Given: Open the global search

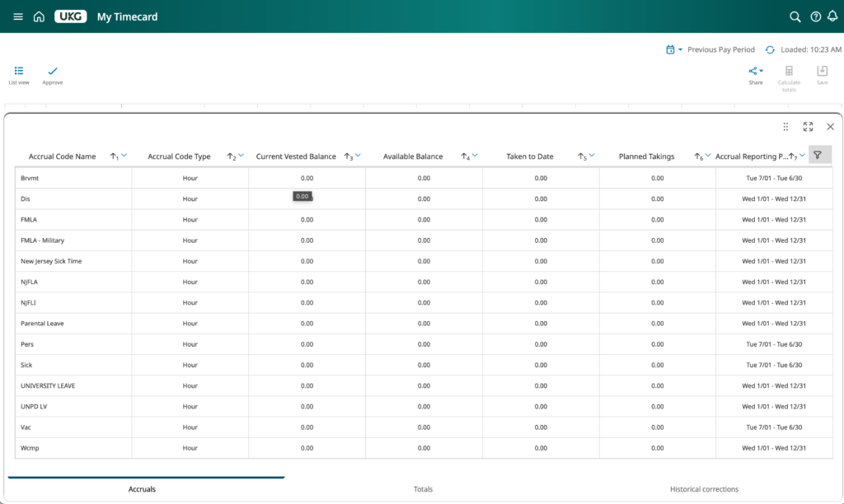Looking at the screenshot, I should (794, 16).
